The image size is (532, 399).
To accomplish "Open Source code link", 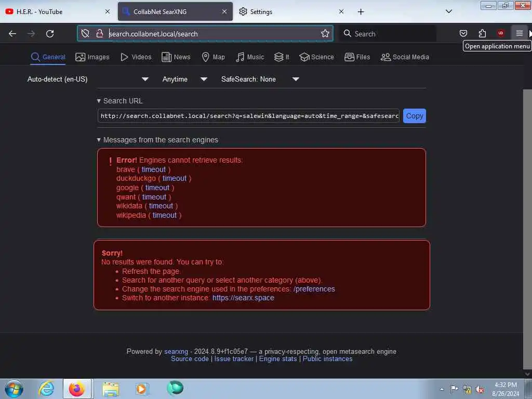I will 190,359.
